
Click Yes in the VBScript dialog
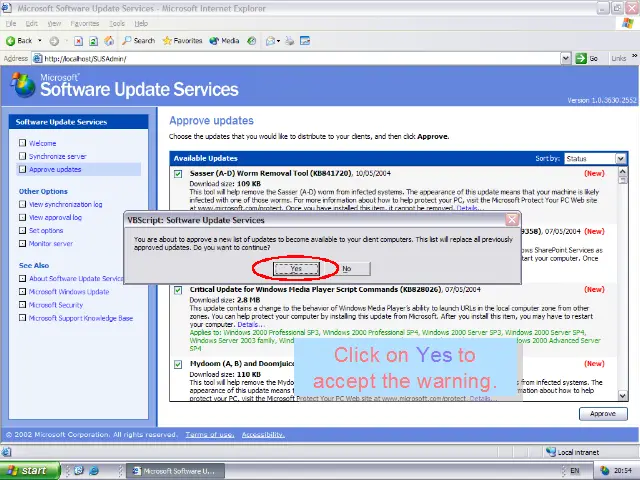[x=296, y=269]
